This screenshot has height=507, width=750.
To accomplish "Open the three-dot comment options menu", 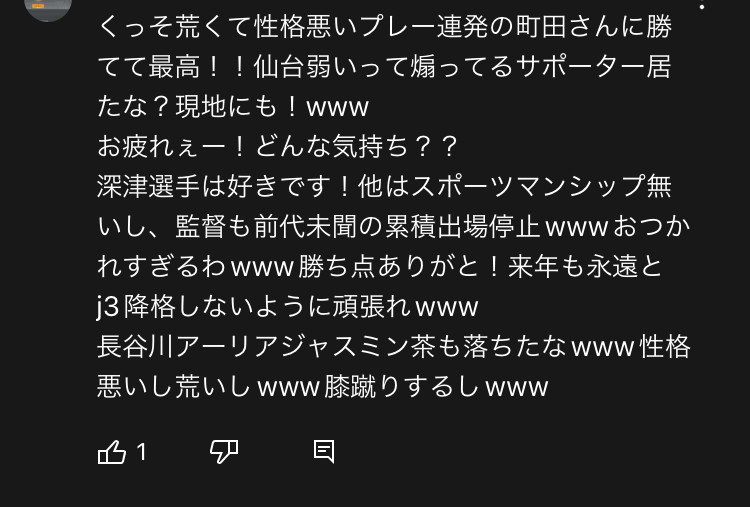I will (x=702, y=5).
